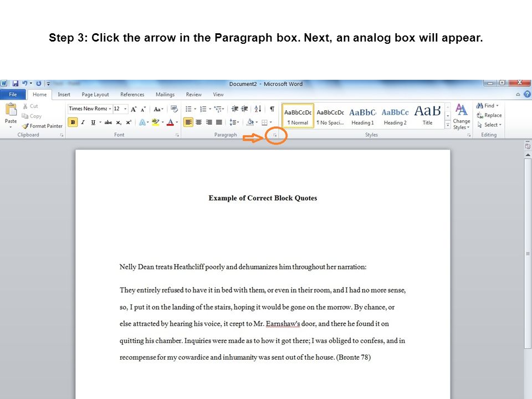Click the Increase Indent icon

click(244, 109)
